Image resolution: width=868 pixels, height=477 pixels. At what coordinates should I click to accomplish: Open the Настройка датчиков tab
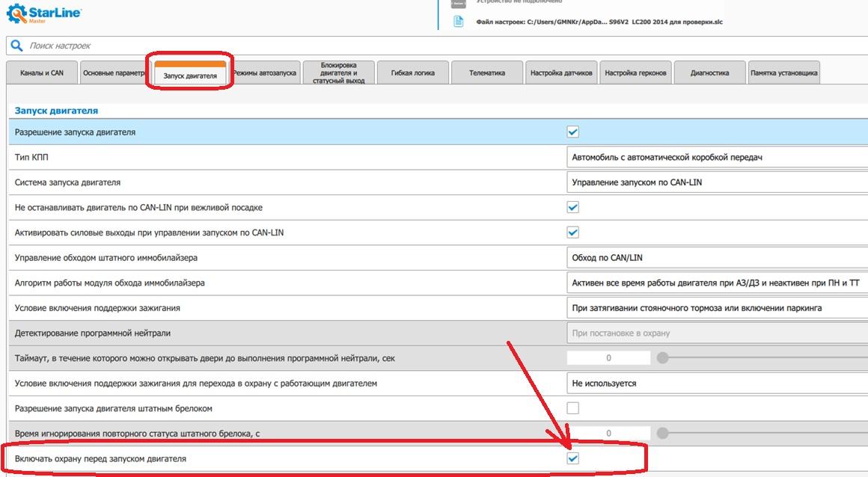(x=561, y=73)
